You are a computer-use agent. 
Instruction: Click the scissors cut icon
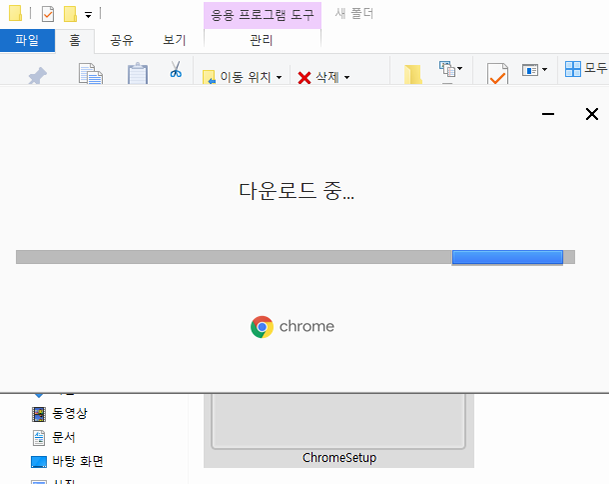176,69
